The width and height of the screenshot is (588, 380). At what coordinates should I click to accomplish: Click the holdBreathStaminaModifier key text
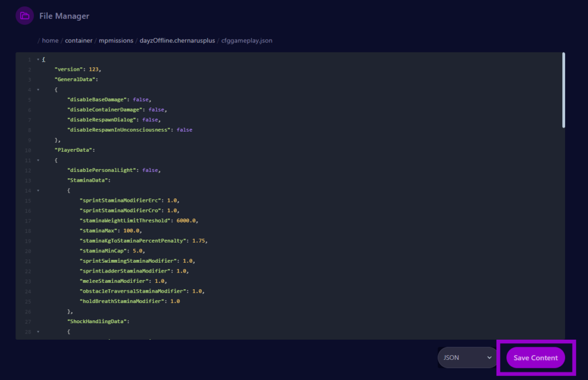tap(122, 301)
